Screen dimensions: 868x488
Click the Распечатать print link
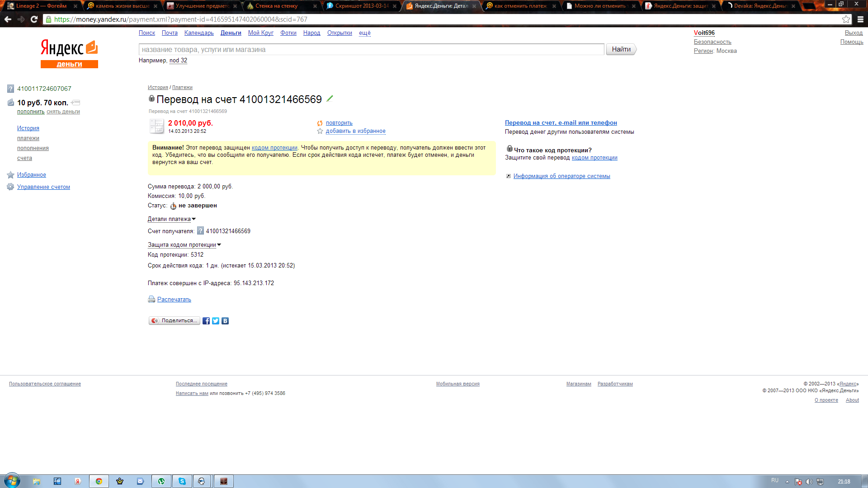click(x=174, y=300)
